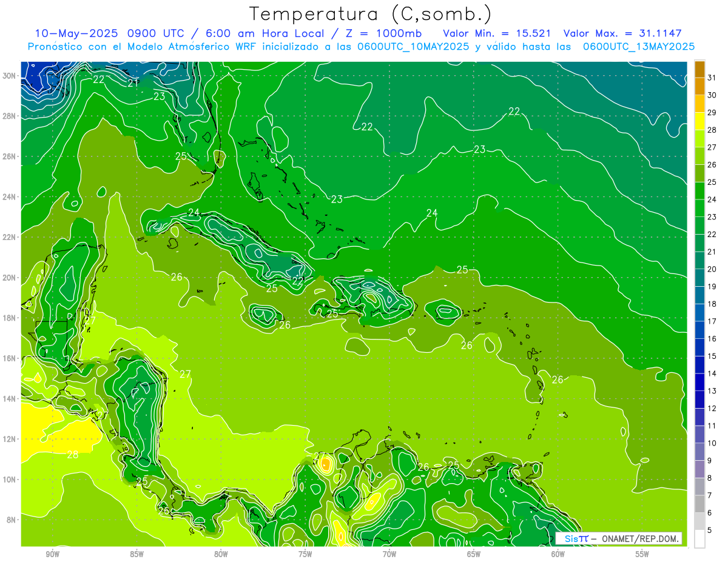This screenshot has width=728, height=562.
Task: Click the 'SisTT - ONAMET/REP.DOM.' logo box
Action: point(618,538)
